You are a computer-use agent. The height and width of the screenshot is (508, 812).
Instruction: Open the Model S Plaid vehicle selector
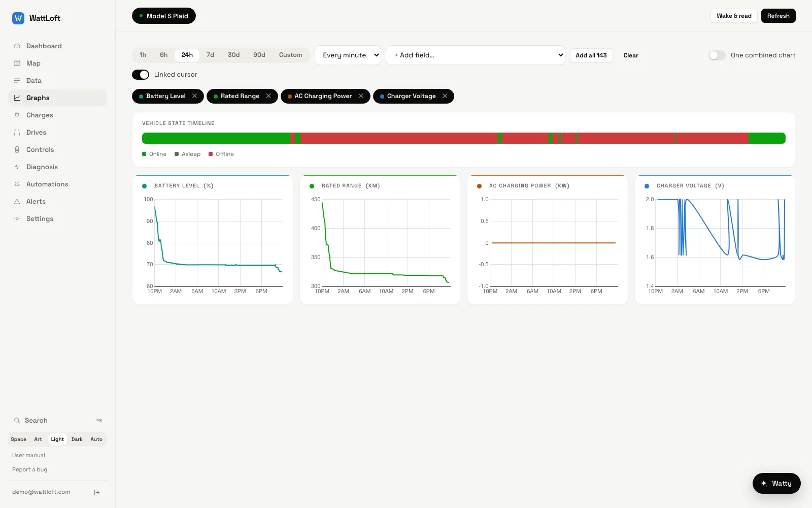click(x=164, y=16)
